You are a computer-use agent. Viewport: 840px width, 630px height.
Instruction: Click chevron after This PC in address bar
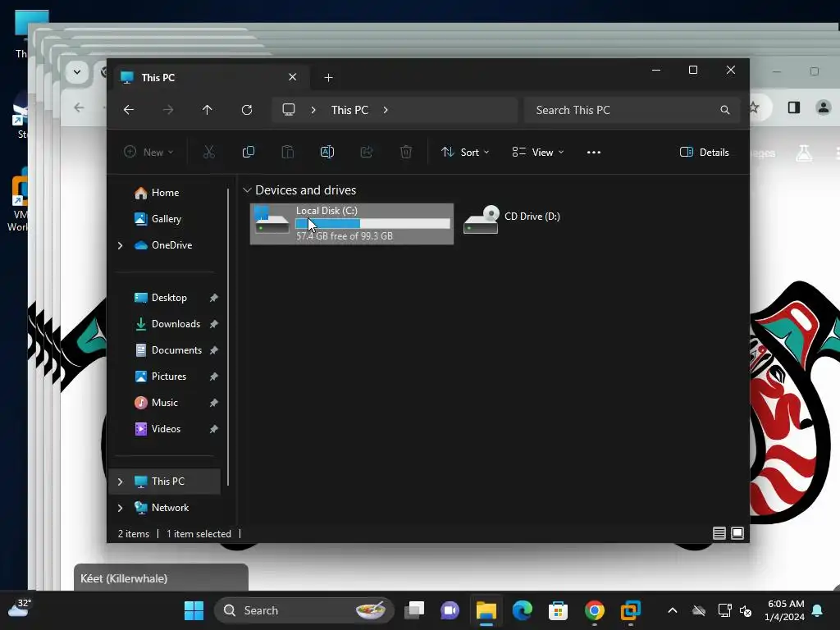386,110
